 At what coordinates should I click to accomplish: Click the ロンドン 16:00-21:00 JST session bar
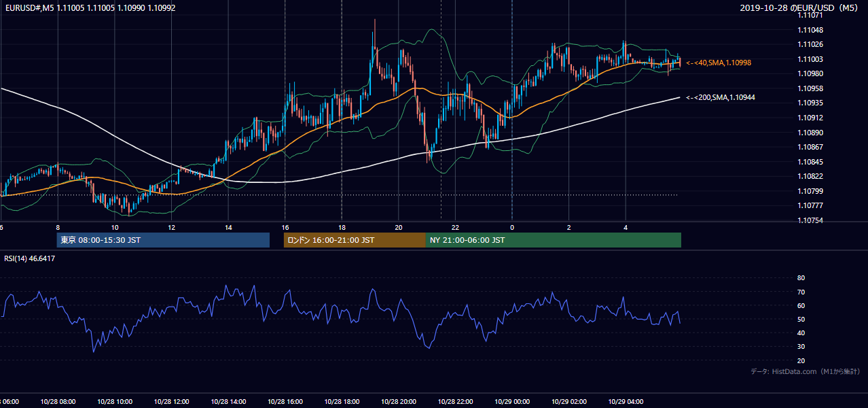pyautogui.click(x=355, y=240)
